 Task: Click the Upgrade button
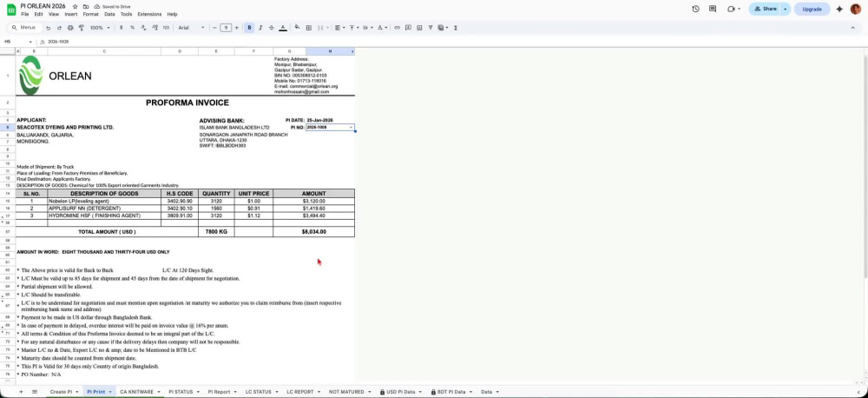[812, 9]
